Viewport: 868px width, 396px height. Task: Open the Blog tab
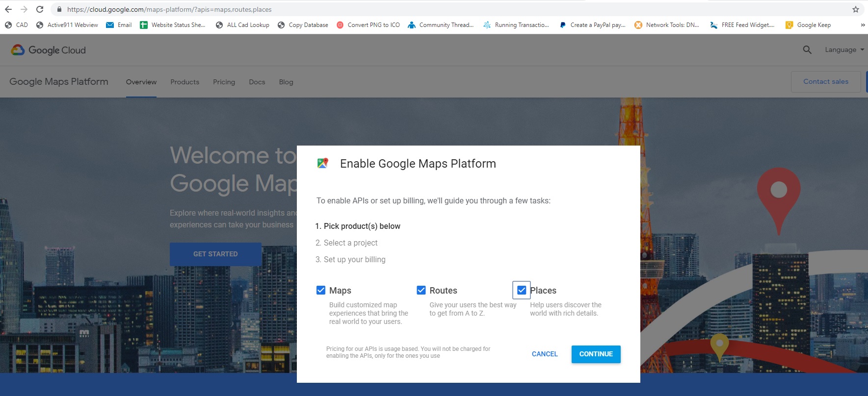point(286,82)
